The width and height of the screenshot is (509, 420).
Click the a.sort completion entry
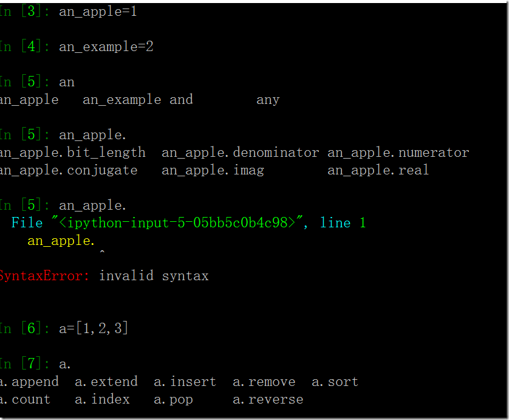[335, 382]
